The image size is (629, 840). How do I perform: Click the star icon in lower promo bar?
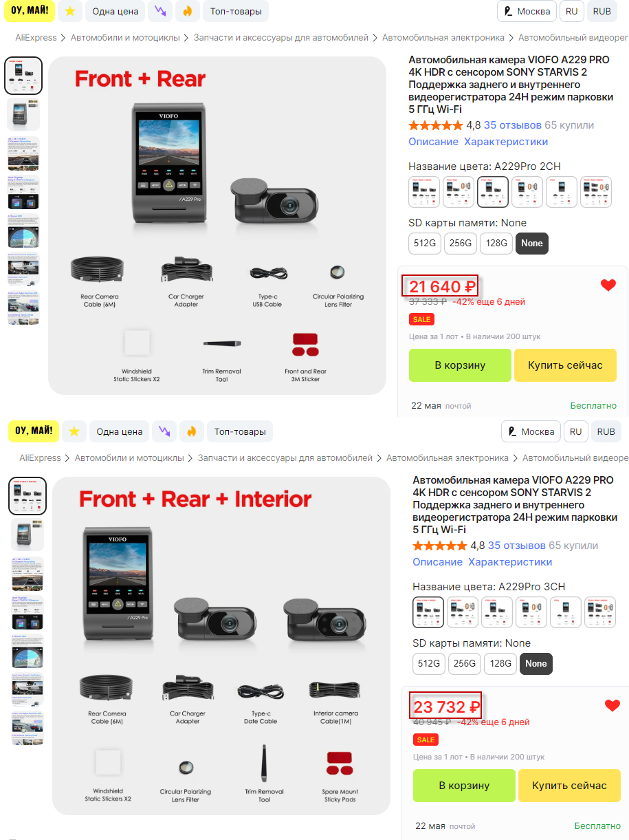pos(74,431)
